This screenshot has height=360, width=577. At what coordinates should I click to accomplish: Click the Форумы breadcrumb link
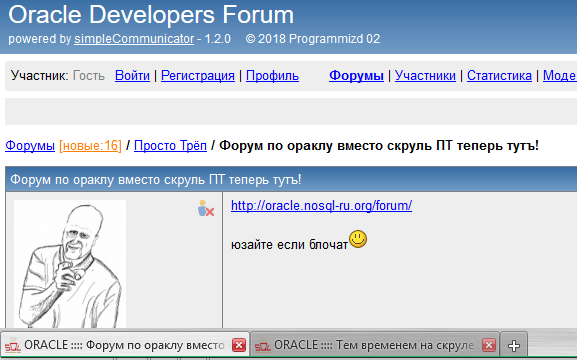click(x=30, y=145)
